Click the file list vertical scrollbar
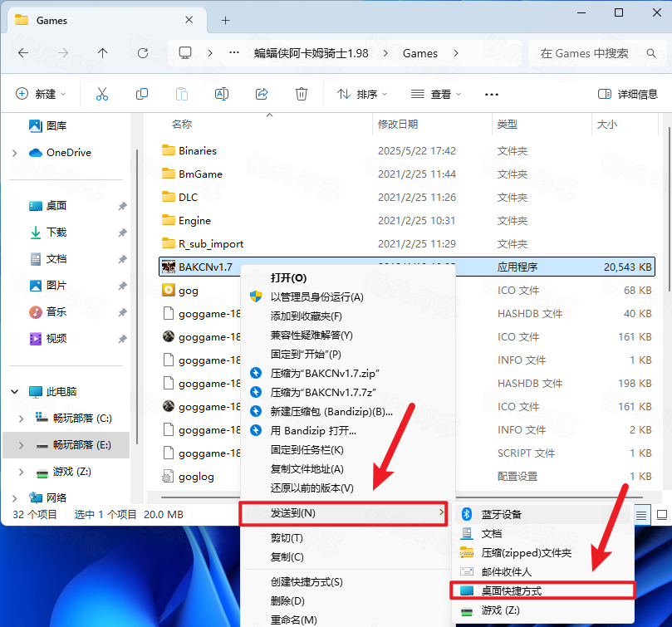This screenshot has height=627, width=672. 668,208
